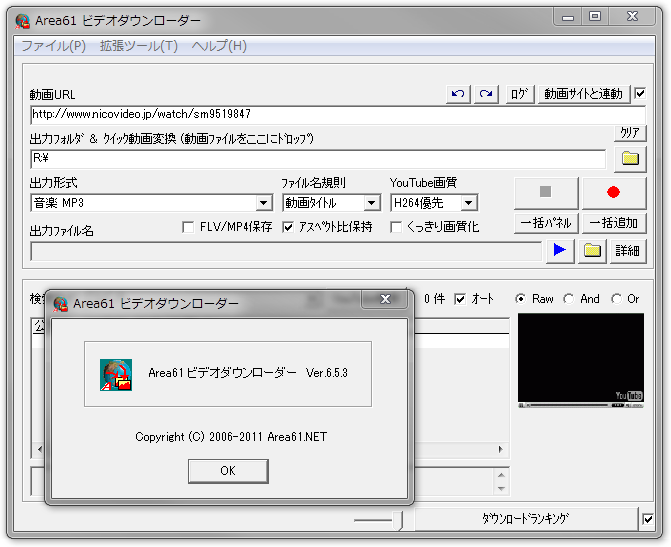The width and height of the screenshot is (671, 547).
Task: Click the Copyright 2006-2011 Area61.NET text
Action: click(x=231, y=437)
